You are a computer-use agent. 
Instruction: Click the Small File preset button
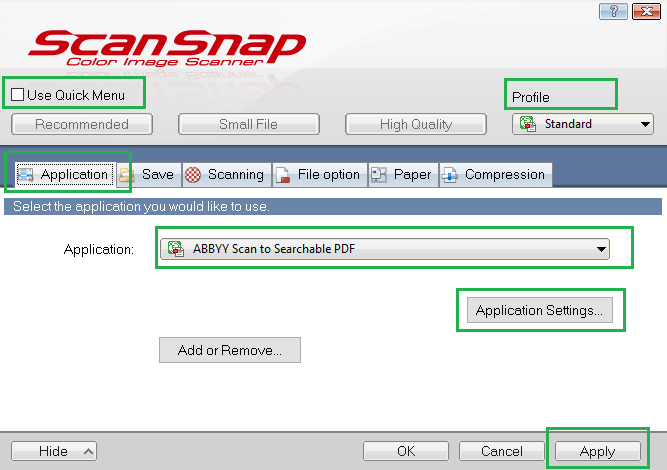tap(248, 124)
